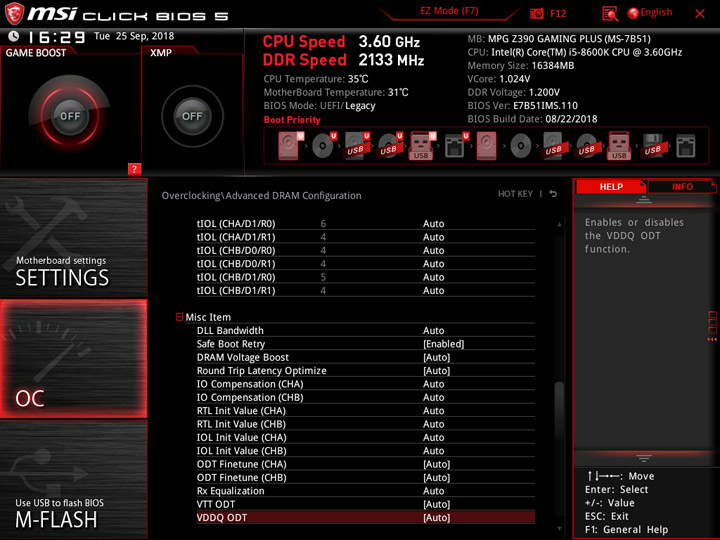Viewport: 720px width, 540px height.
Task: Edit IO Compensation (CHA) Auto value
Action: (x=433, y=384)
